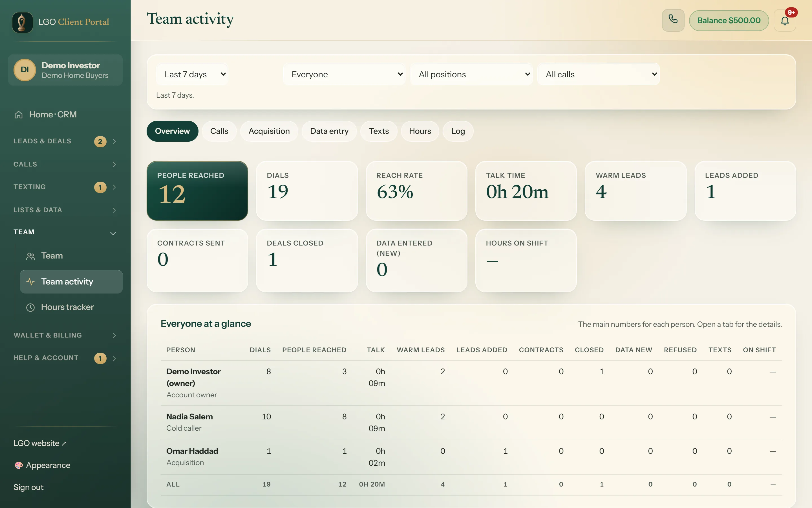Screen dimensions: 812x508
Task: Click the Leads & Deals badge 2
Action: (100, 141)
